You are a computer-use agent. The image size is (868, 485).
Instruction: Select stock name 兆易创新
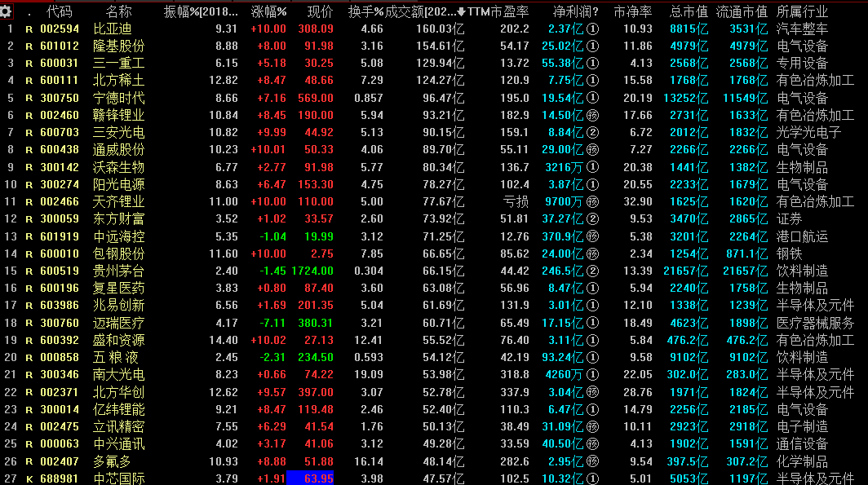[x=119, y=306]
